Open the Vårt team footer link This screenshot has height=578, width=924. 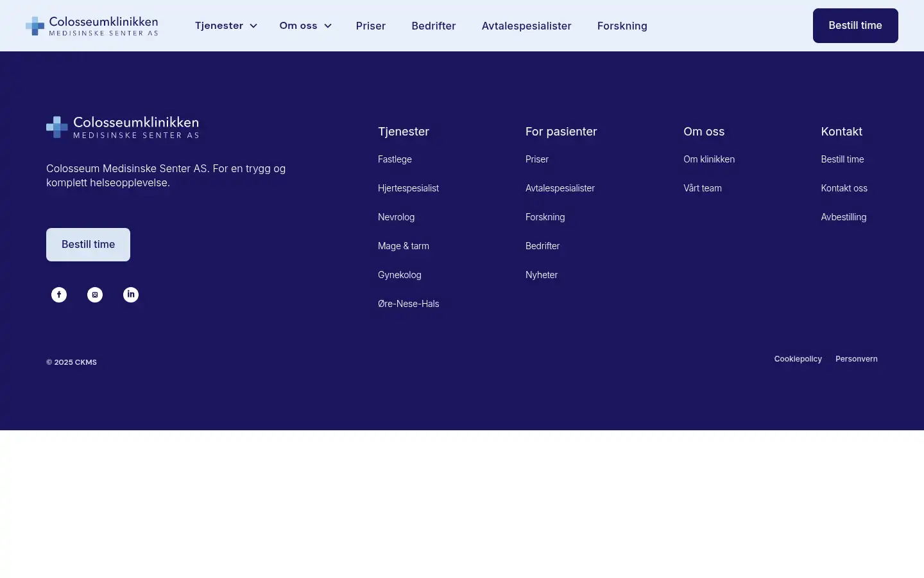pos(703,188)
